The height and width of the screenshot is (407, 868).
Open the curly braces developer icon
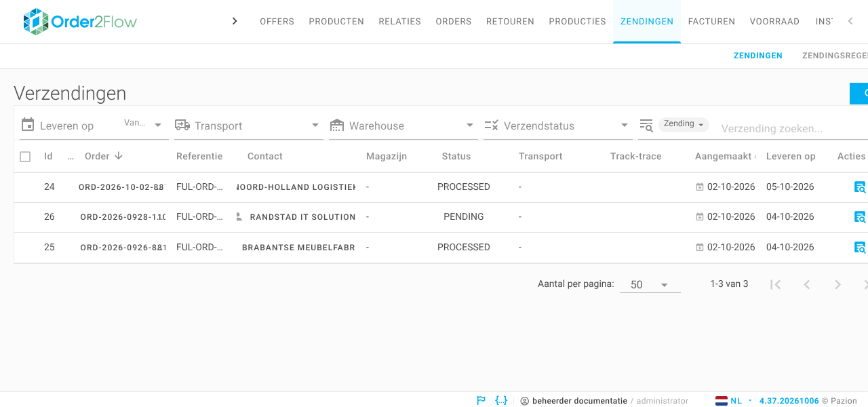(501, 401)
